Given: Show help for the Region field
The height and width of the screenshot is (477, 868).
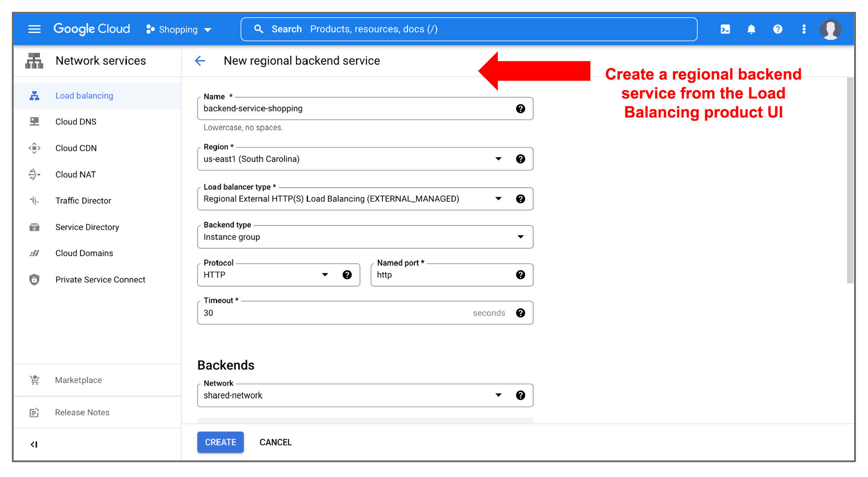Looking at the screenshot, I should tap(520, 159).
